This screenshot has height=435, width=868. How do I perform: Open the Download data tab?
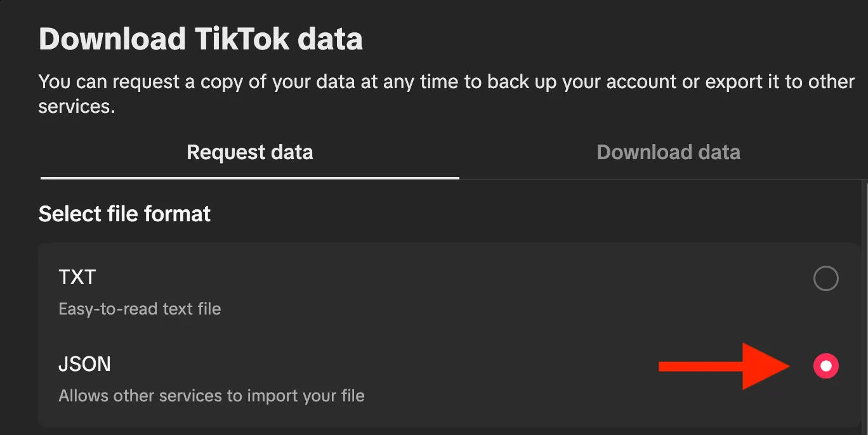point(668,153)
